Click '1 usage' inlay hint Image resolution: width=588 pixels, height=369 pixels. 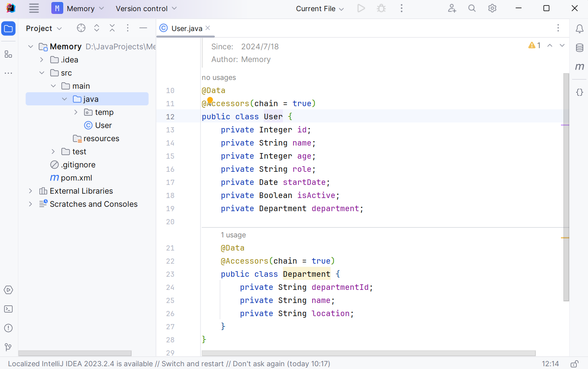[234, 235]
